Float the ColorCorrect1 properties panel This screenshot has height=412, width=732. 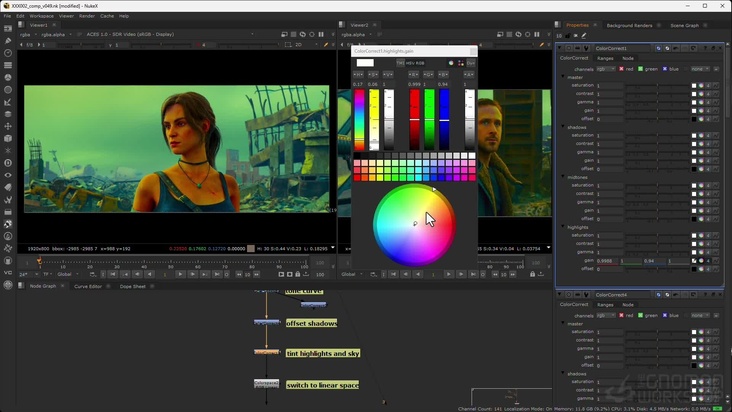[x=713, y=48]
